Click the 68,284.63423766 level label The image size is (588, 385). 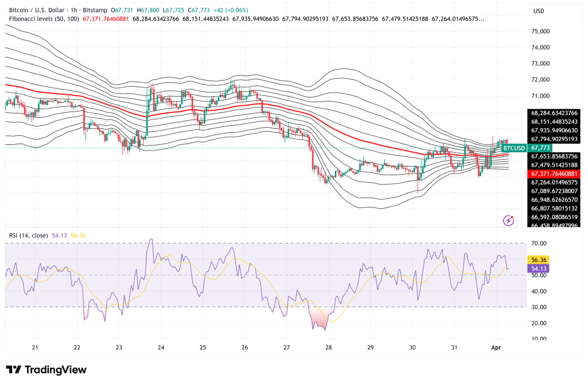click(x=554, y=114)
